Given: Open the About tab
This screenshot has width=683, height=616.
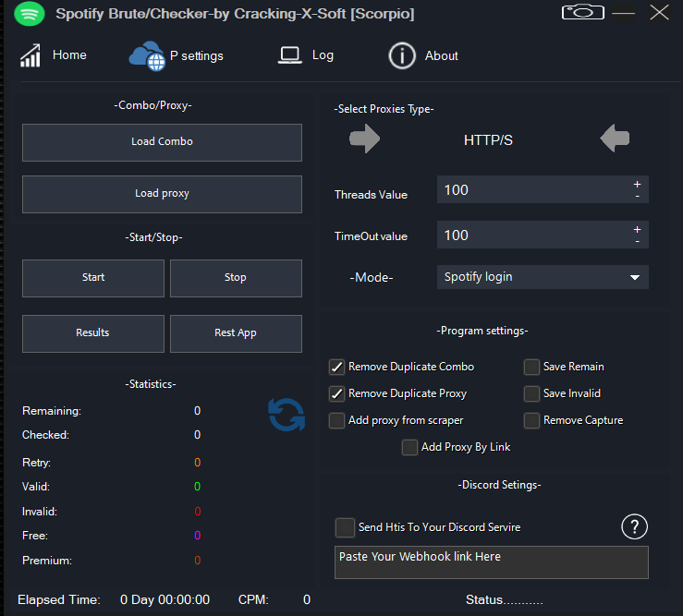Looking at the screenshot, I should 441,55.
